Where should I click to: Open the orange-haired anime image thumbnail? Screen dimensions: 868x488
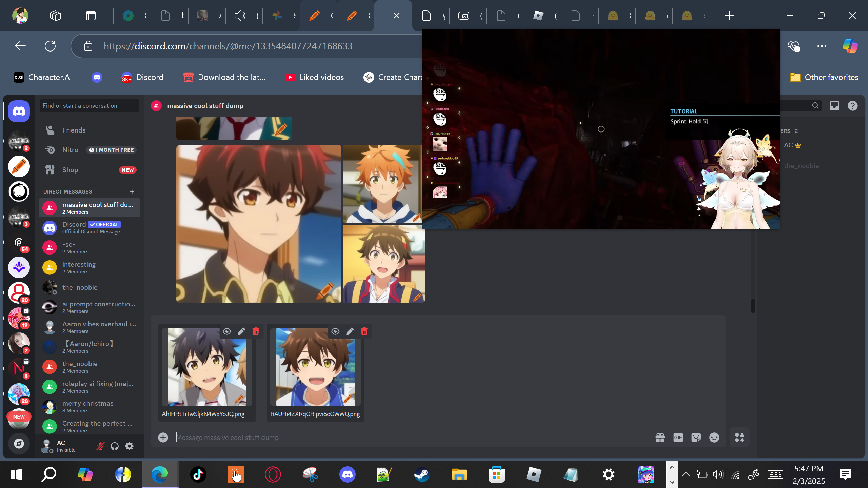pyautogui.click(x=382, y=184)
